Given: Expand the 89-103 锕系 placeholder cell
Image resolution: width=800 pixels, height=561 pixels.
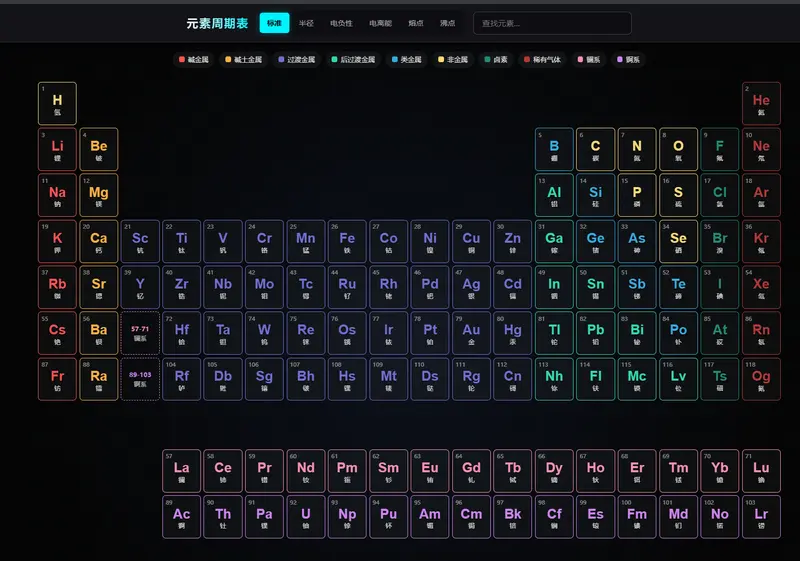Looking at the screenshot, I should coord(140,379).
